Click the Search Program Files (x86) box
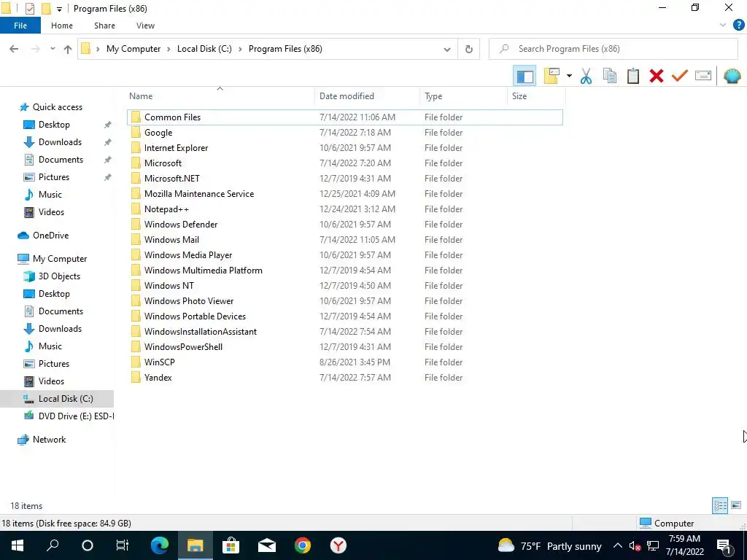This screenshot has width=747, height=560. click(614, 49)
